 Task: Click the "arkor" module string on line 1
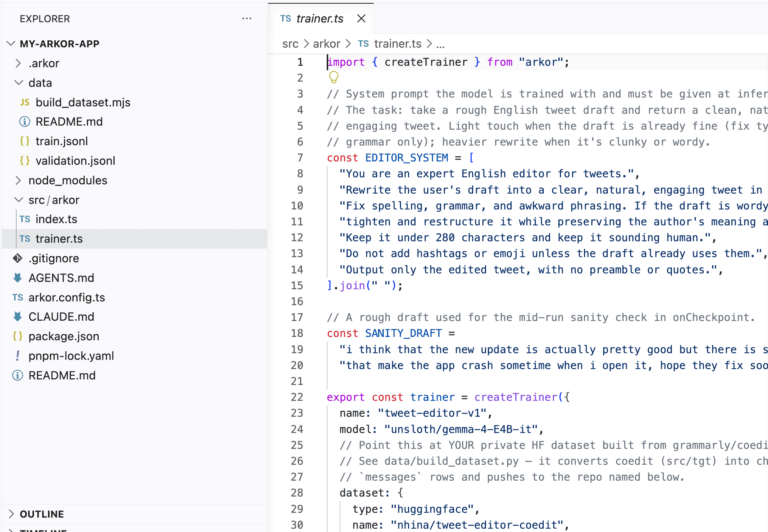coord(541,62)
